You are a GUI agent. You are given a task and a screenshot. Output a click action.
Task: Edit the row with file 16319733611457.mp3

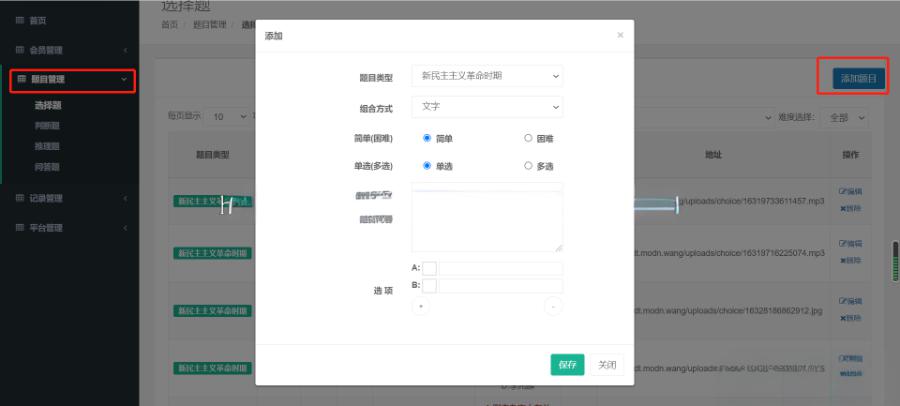[851, 191]
